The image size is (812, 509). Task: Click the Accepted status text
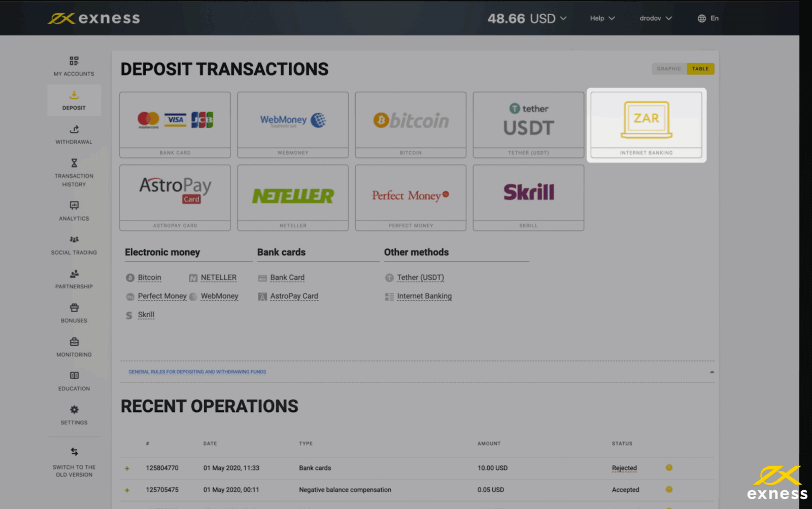tap(625, 490)
